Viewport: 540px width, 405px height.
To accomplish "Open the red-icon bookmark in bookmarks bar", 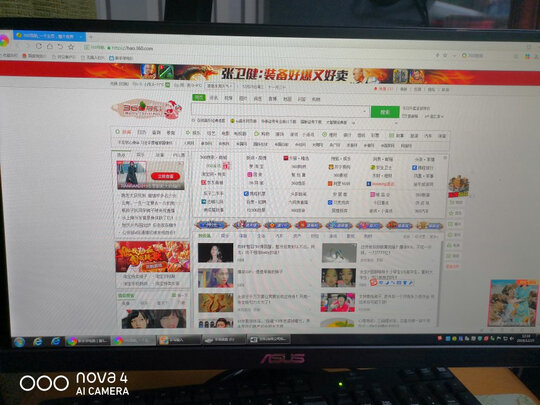I will pyautogui.click(x=34, y=56).
